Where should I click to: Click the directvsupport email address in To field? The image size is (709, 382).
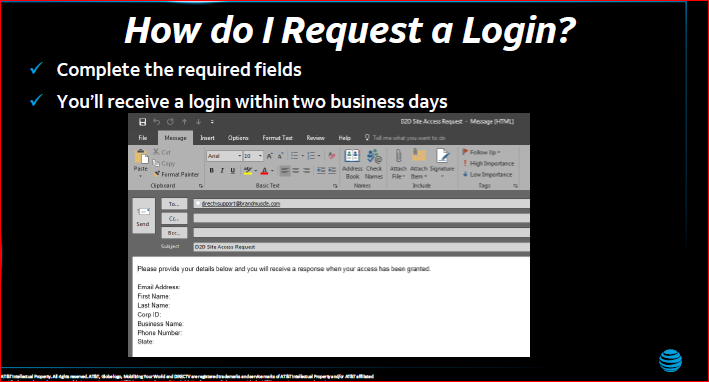coord(241,204)
